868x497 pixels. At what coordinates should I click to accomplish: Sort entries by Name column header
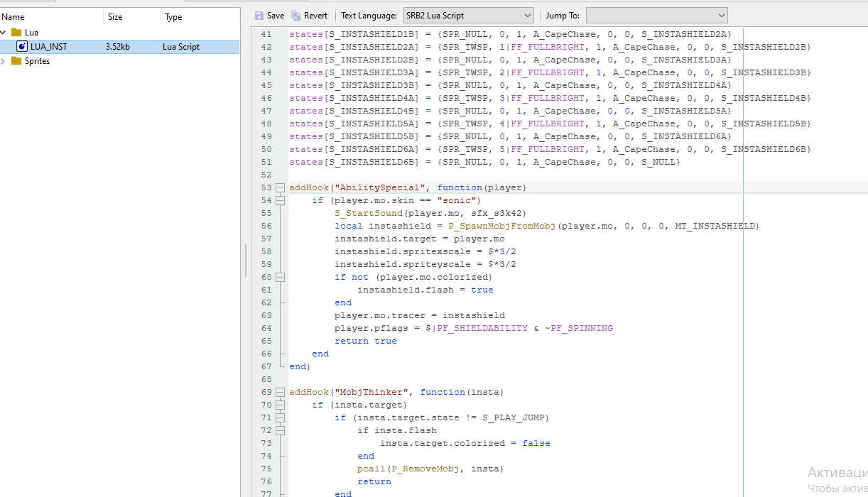51,17
